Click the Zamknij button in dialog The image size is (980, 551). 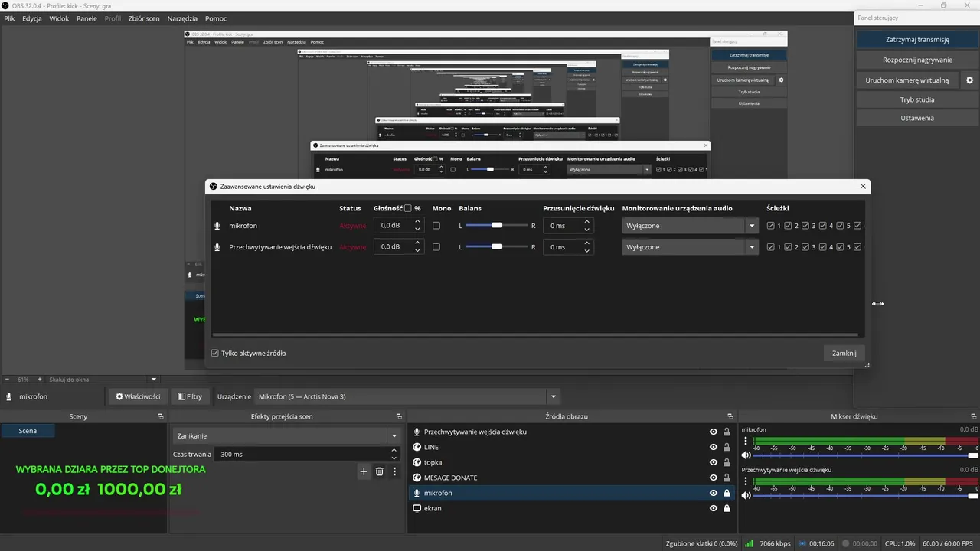844,353
